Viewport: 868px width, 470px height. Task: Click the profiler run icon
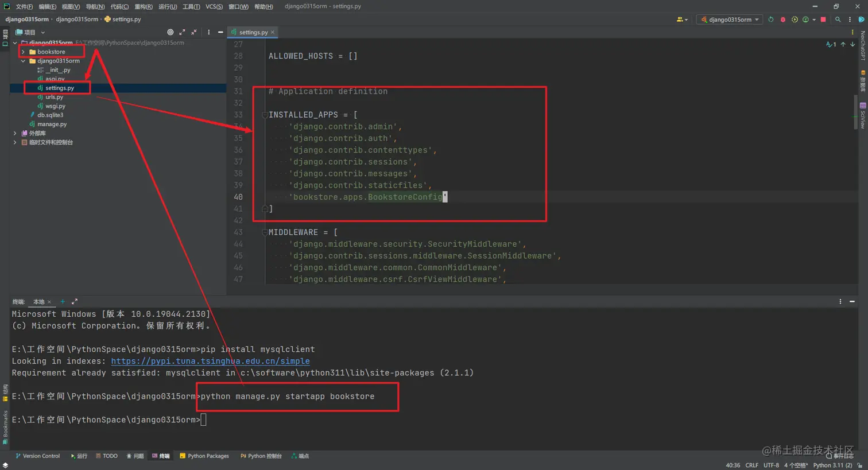(805, 20)
